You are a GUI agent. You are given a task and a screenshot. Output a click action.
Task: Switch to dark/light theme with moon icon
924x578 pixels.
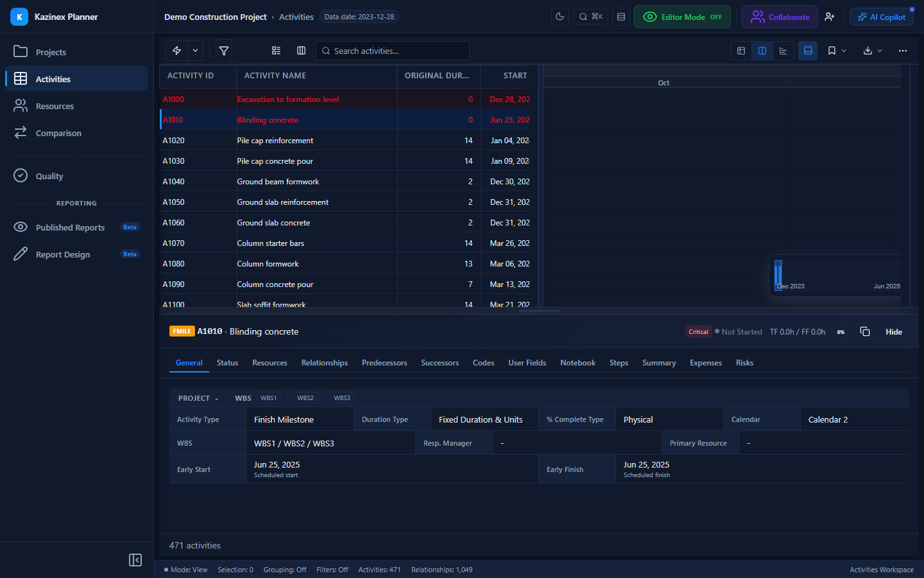[x=560, y=17]
